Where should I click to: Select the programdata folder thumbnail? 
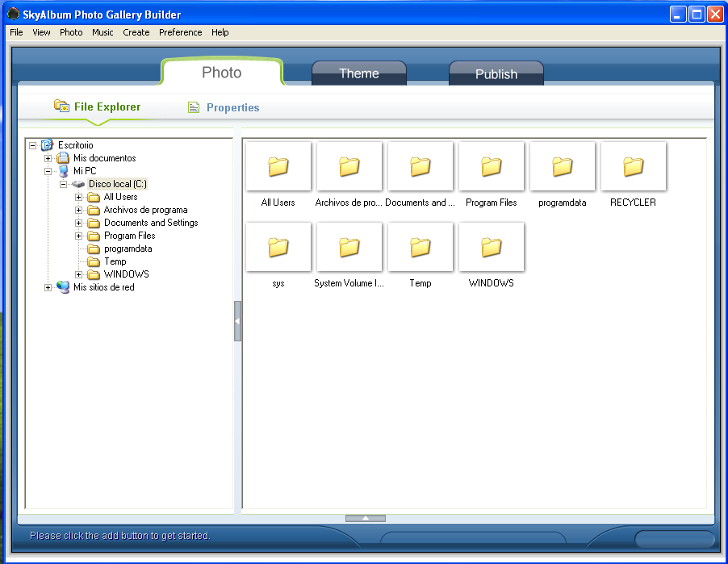[563, 166]
